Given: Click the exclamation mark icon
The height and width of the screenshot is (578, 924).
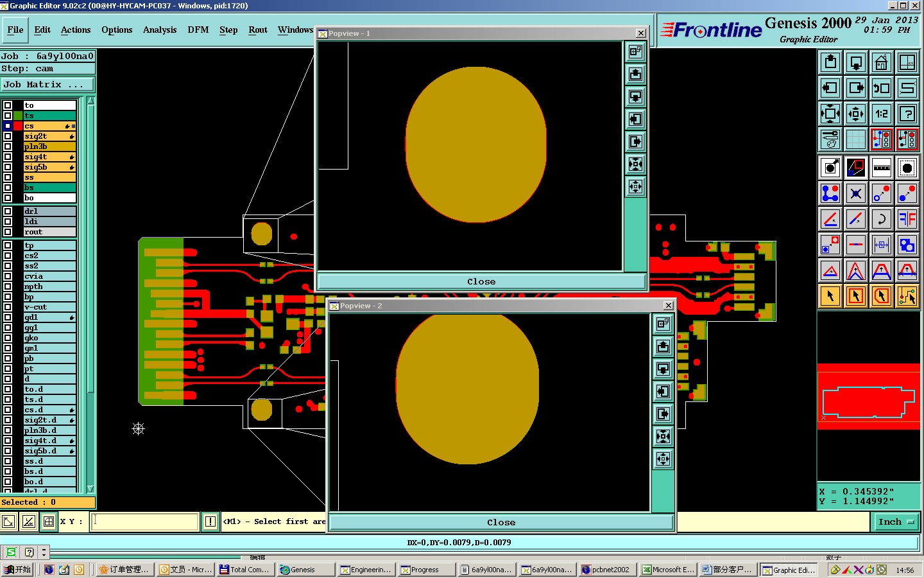Looking at the screenshot, I should (210, 521).
